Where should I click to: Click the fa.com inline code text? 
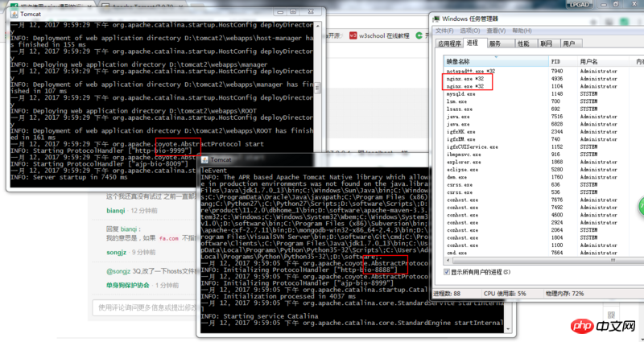coord(168,238)
